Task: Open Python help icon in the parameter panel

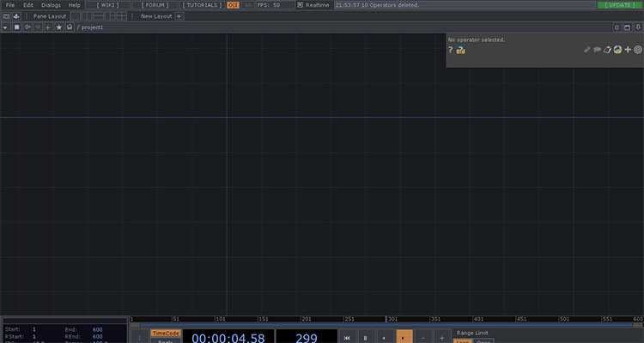Action: (x=461, y=50)
